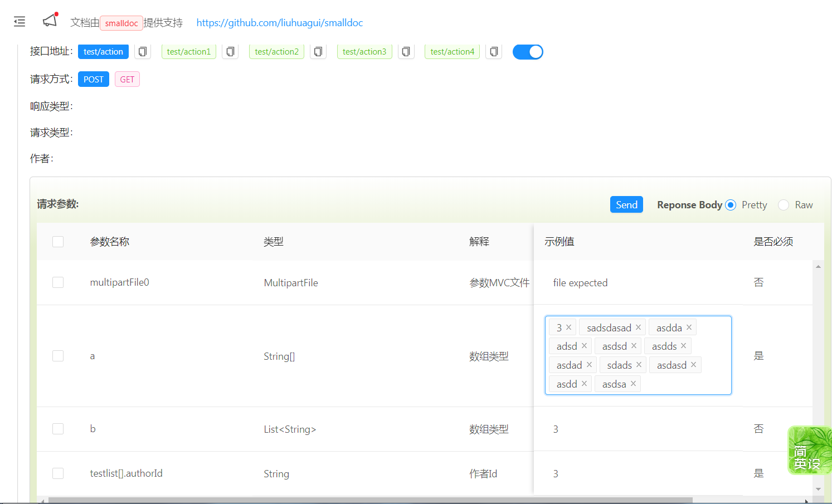Click the announcement megaphone icon

pos(50,20)
